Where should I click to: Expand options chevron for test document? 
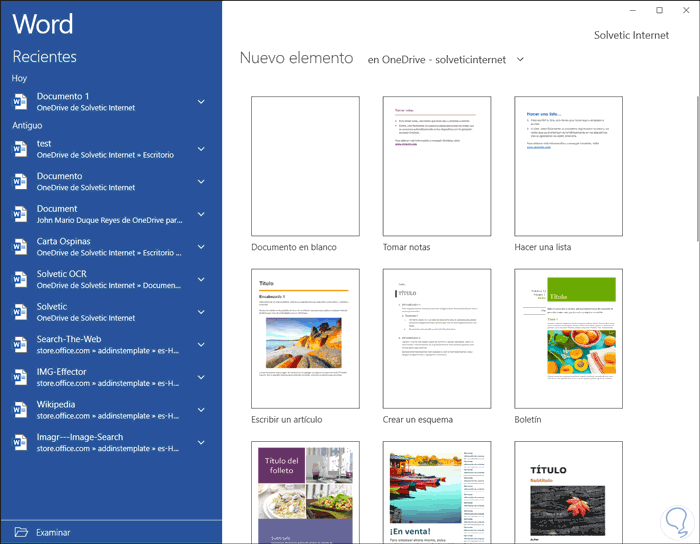tap(201, 149)
